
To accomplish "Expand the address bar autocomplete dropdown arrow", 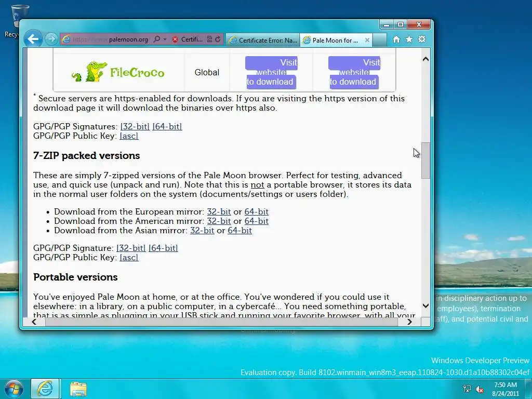I will point(165,39).
